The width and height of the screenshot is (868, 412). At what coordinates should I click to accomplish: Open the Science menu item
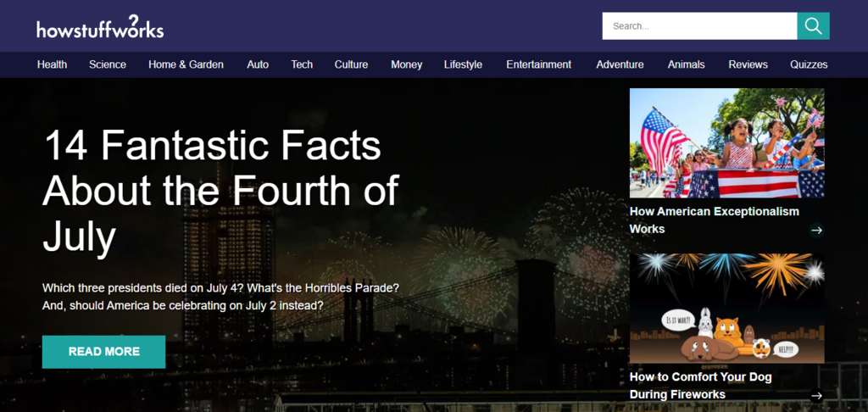pyautogui.click(x=108, y=64)
